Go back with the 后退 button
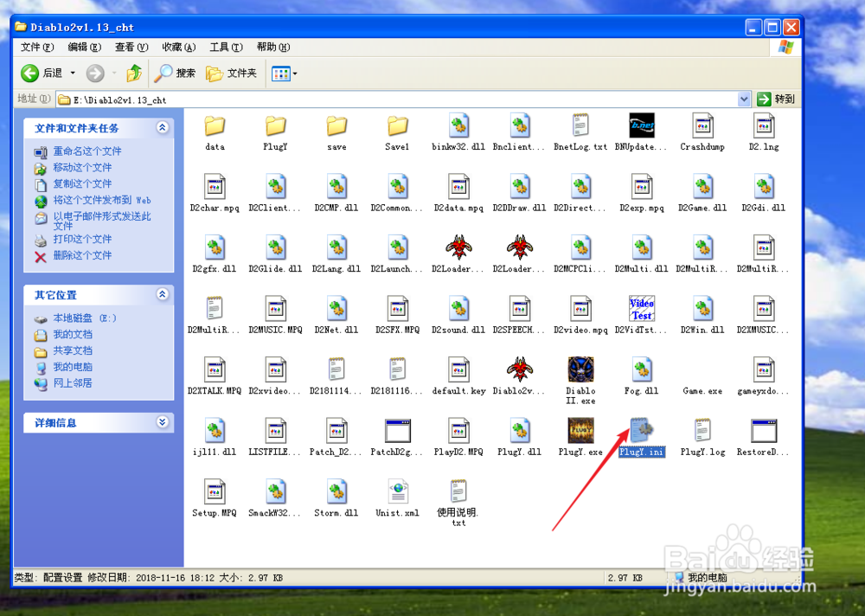This screenshot has height=616, width=865. [x=42, y=73]
